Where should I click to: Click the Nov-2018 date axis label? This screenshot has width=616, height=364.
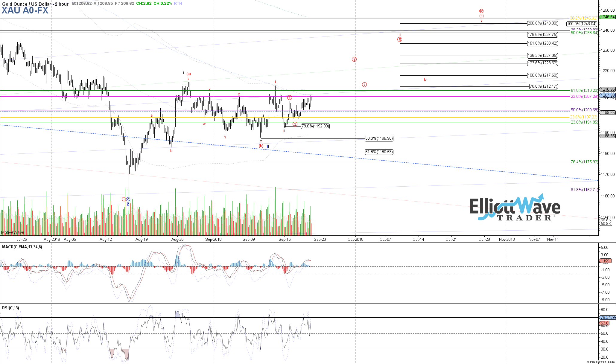pos(507,239)
